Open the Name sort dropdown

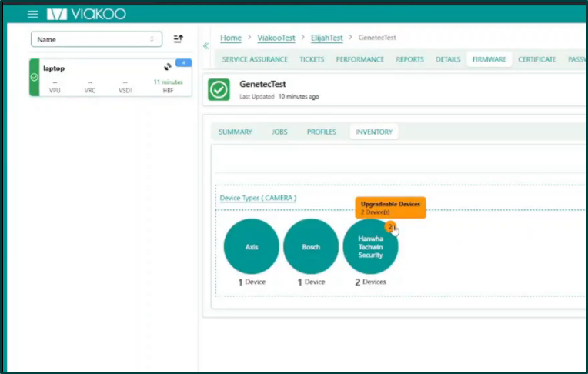[x=96, y=39]
